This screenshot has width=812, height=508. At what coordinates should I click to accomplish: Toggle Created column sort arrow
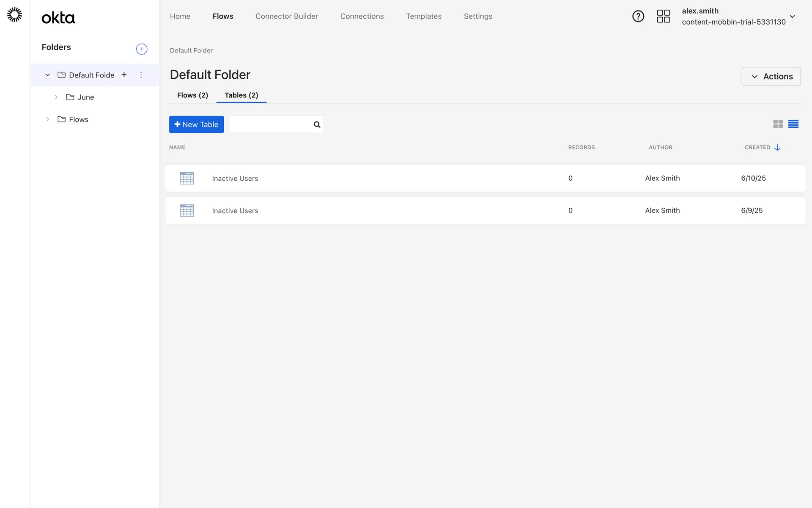[777, 148]
